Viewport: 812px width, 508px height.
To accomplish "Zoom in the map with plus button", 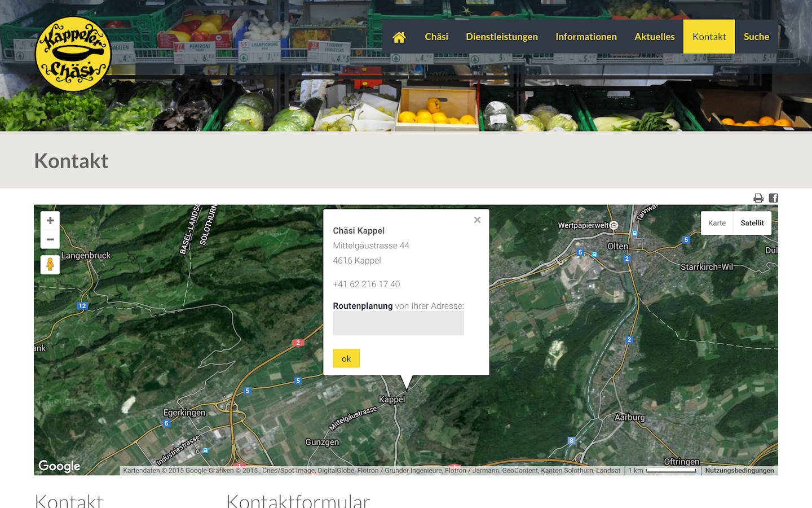I will (50, 221).
